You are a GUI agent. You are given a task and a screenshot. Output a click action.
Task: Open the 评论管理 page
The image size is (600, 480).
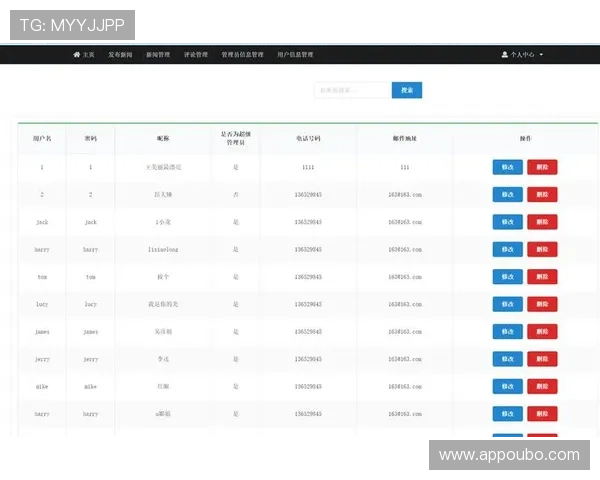pos(196,54)
